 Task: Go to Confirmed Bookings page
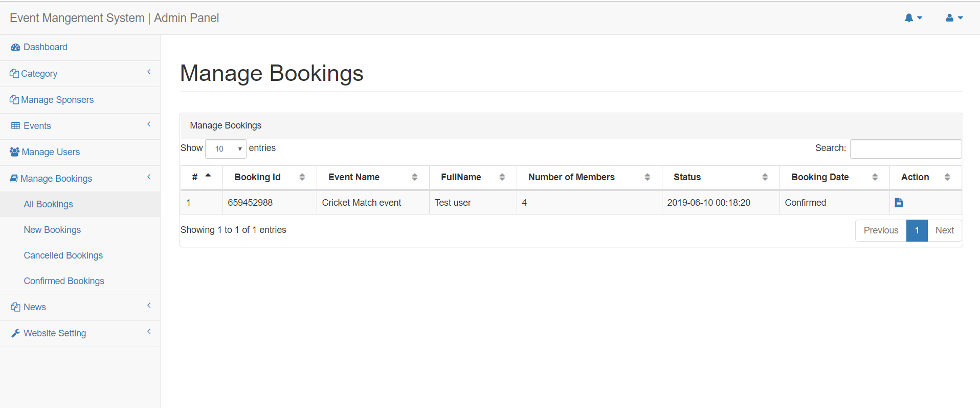[x=64, y=281]
